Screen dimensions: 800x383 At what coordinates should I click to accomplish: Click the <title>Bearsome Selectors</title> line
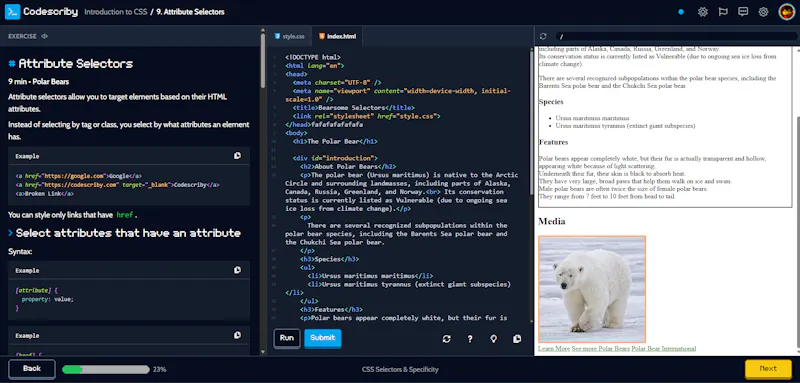354,108
